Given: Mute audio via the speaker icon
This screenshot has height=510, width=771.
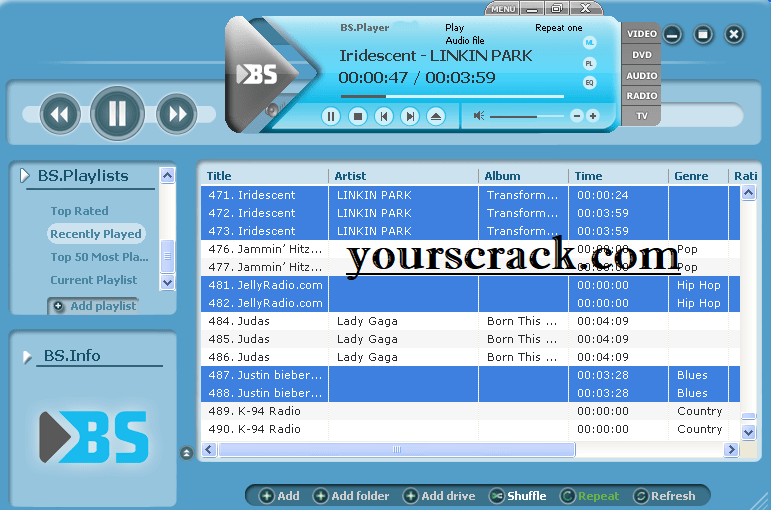Looking at the screenshot, I should [x=478, y=116].
